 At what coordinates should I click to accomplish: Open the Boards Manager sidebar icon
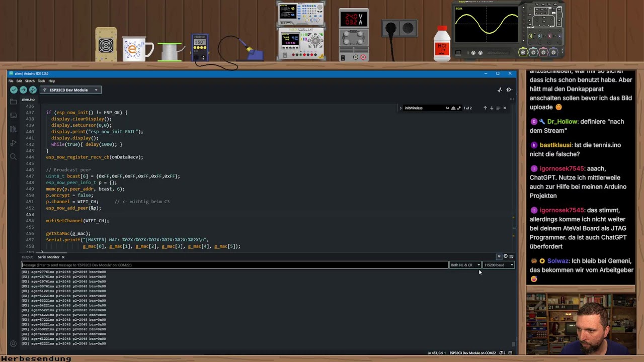pos(13,115)
